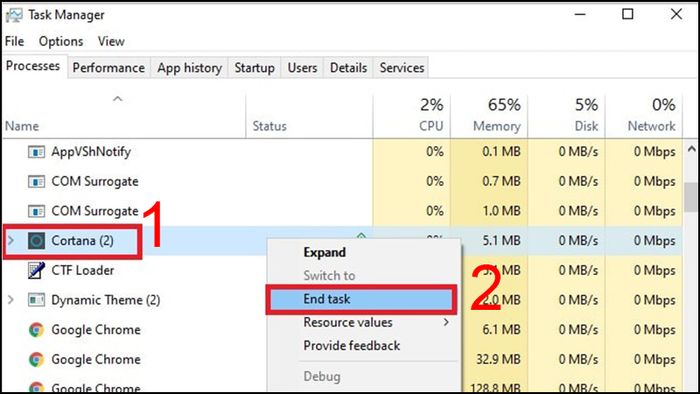Click the green leaf suspended status icon

pos(361,235)
